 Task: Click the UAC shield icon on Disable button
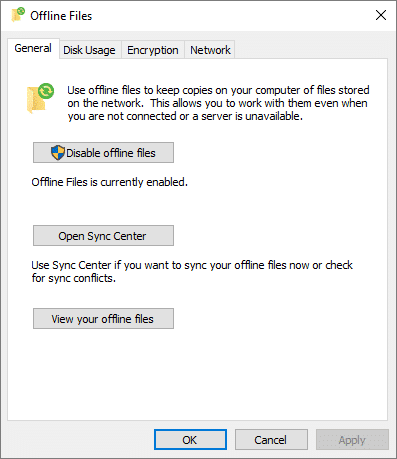[58, 153]
